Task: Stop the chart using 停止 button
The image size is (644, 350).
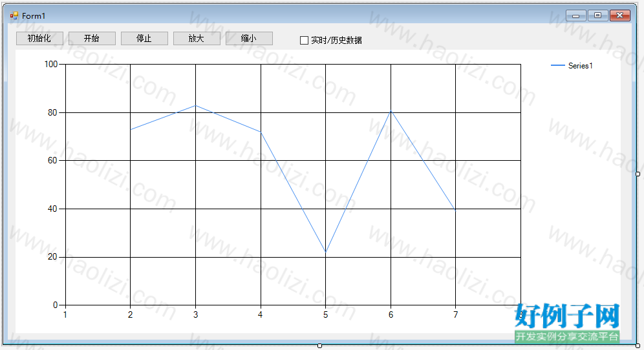Action: pyautogui.click(x=144, y=38)
